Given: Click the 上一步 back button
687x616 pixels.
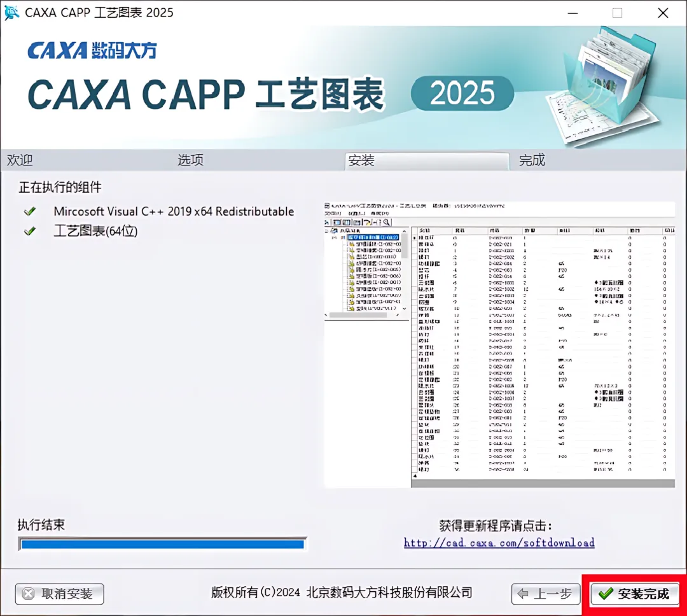Looking at the screenshot, I should (x=546, y=594).
